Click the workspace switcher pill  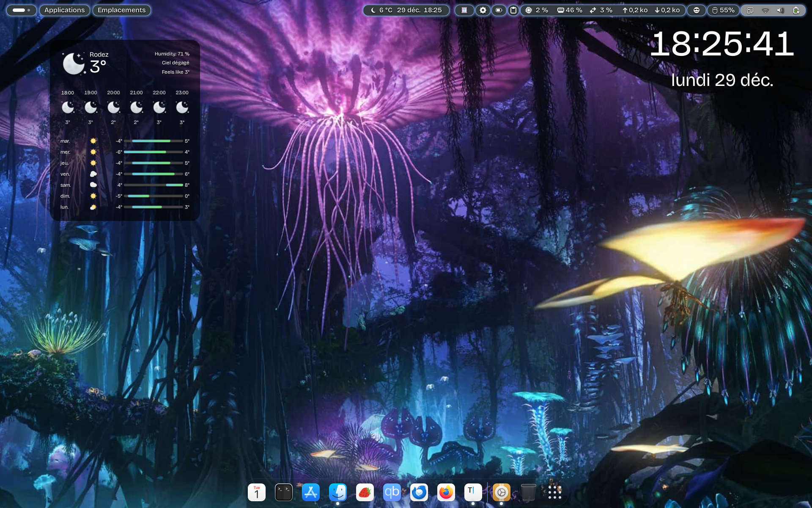click(x=21, y=10)
